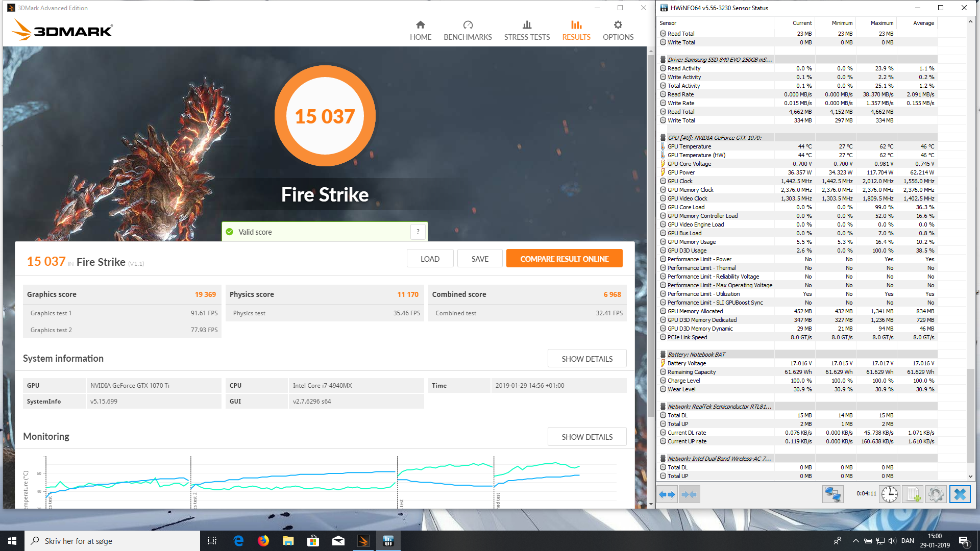
Task: Open the Windows Start menu
Action: [x=12, y=541]
